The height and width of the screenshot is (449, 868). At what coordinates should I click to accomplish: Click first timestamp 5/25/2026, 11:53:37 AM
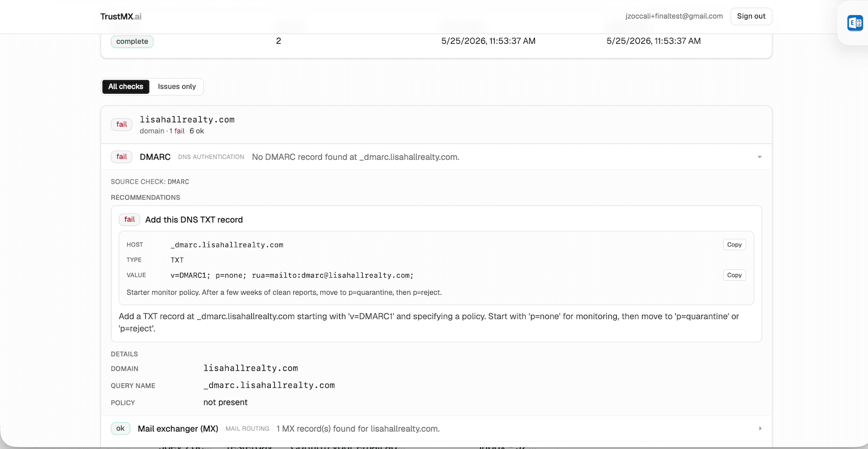488,41
